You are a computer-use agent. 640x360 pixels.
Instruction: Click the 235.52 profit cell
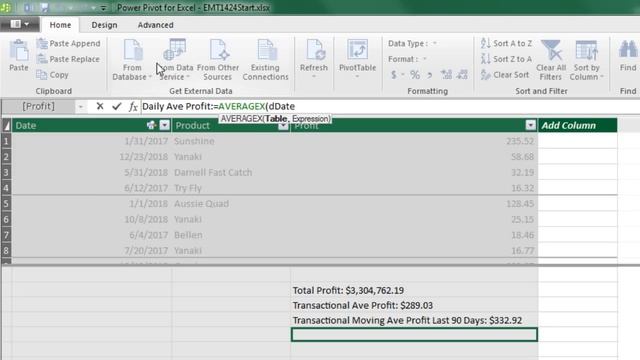[x=414, y=141]
